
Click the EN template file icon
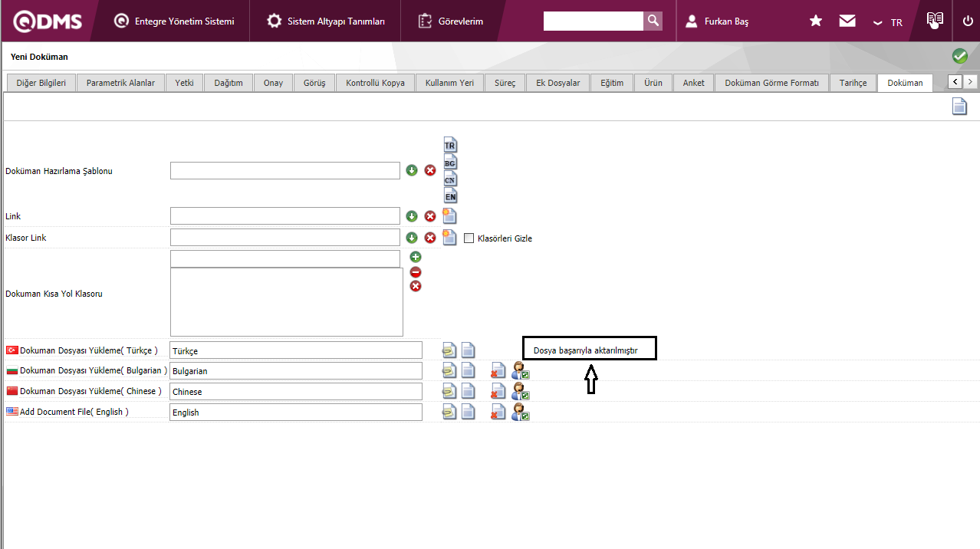point(450,196)
